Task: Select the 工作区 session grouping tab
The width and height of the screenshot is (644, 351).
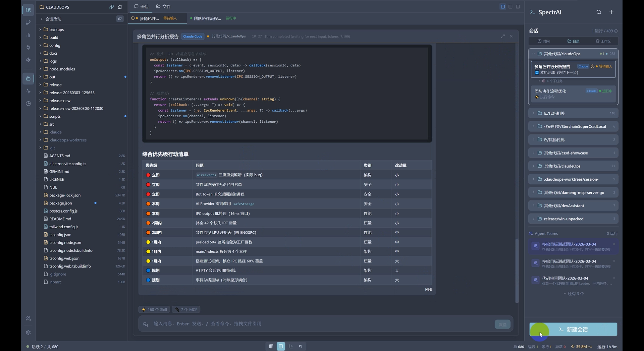Action: point(603,41)
